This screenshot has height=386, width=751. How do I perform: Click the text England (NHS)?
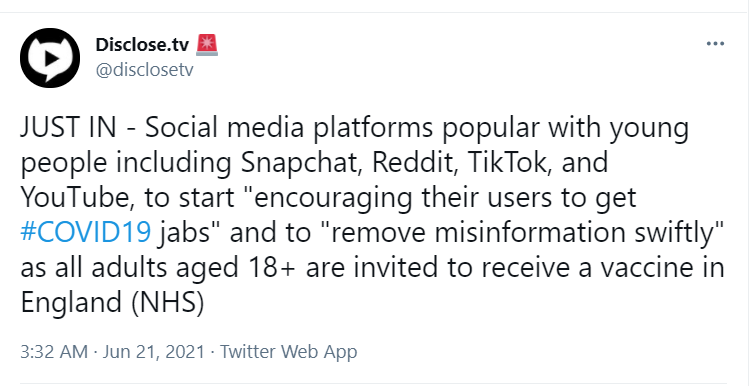point(112,303)
